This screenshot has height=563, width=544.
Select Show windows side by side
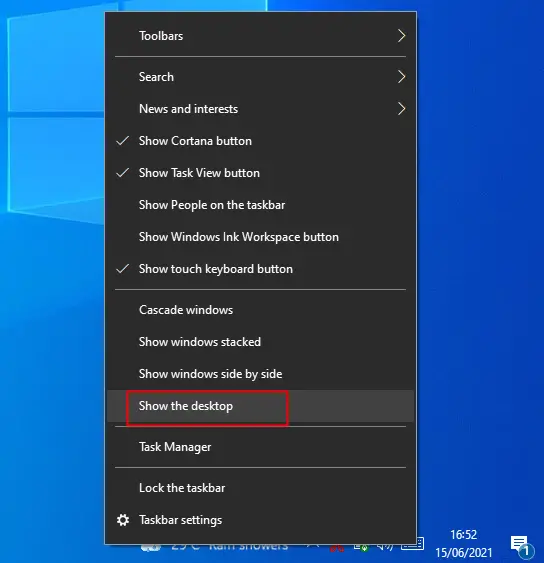point(261,374)
